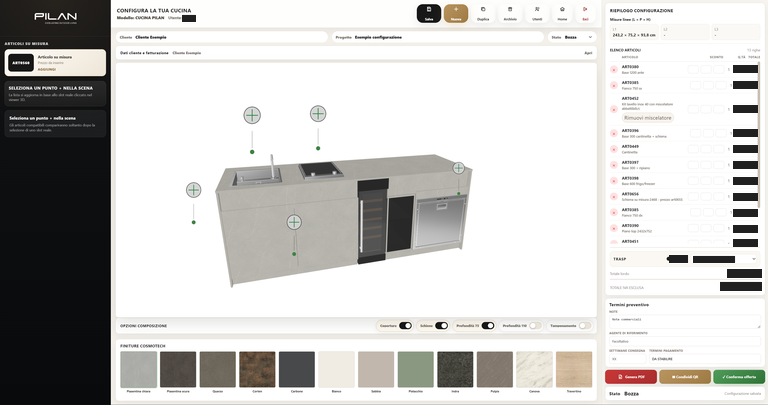Remove article ART0398 Base 600 frigo/freezer
Screen dimensions: 768x405
614,181
